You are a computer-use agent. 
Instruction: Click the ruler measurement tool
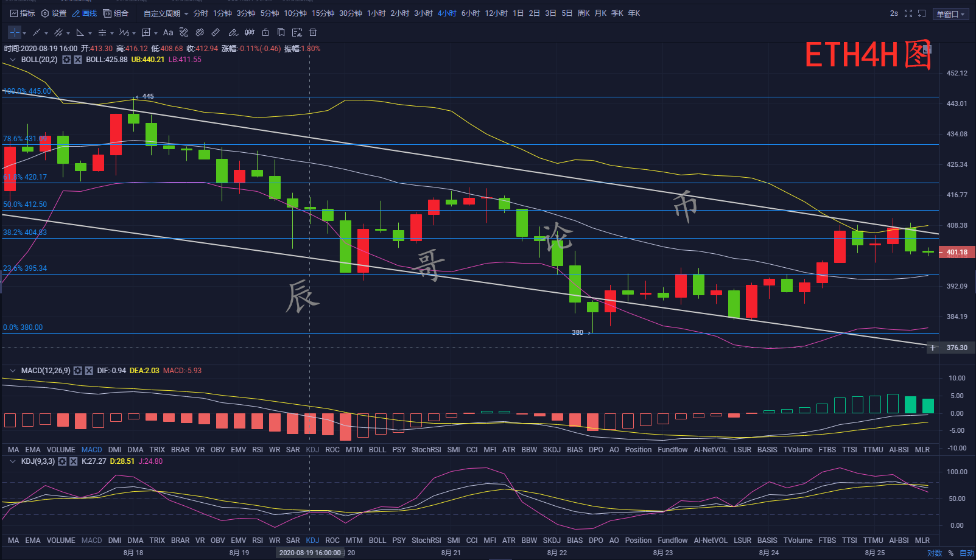[x=216, y=32]
